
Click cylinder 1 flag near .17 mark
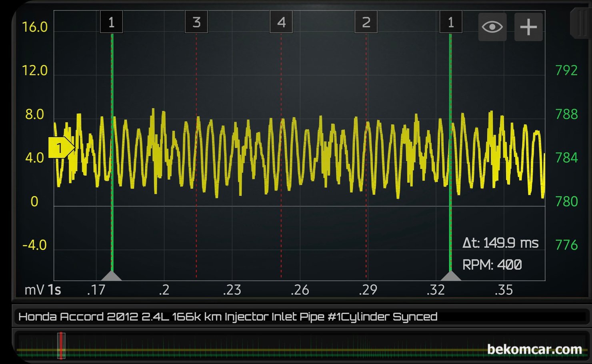point(112,22)
